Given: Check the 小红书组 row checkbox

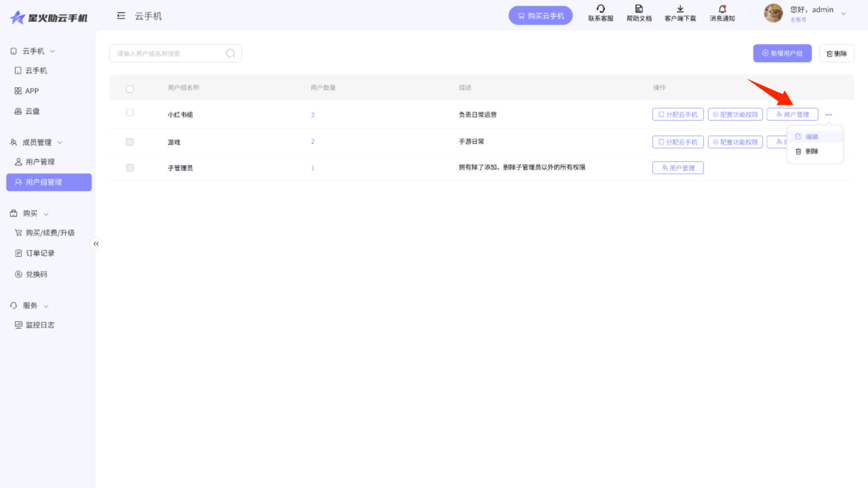Looking at the screenshot, I should point(130,113).
